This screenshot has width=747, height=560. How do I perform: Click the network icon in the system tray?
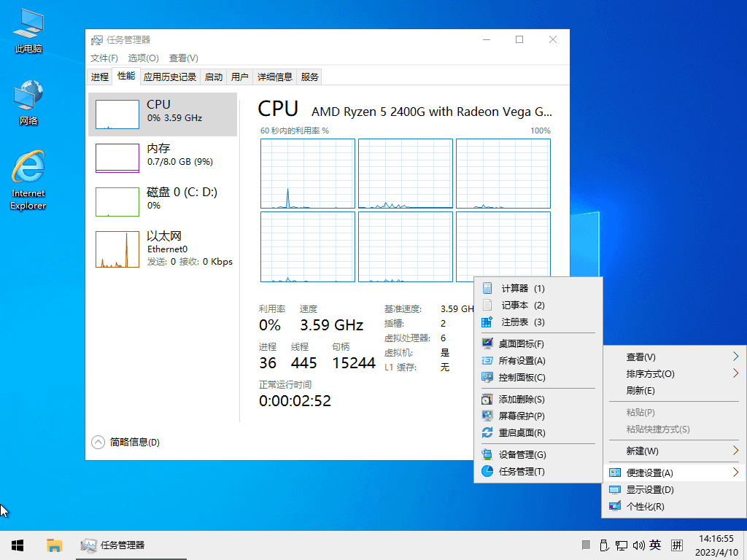(621, 545)
